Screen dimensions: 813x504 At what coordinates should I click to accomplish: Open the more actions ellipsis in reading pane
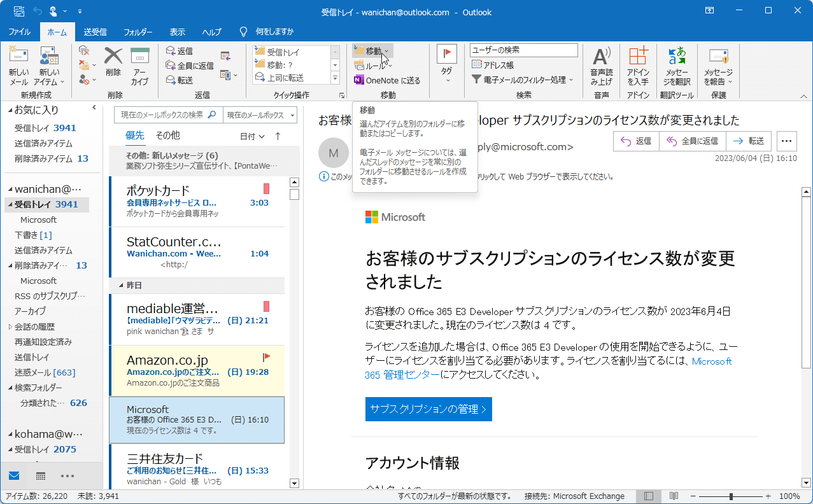coord(787,141)
